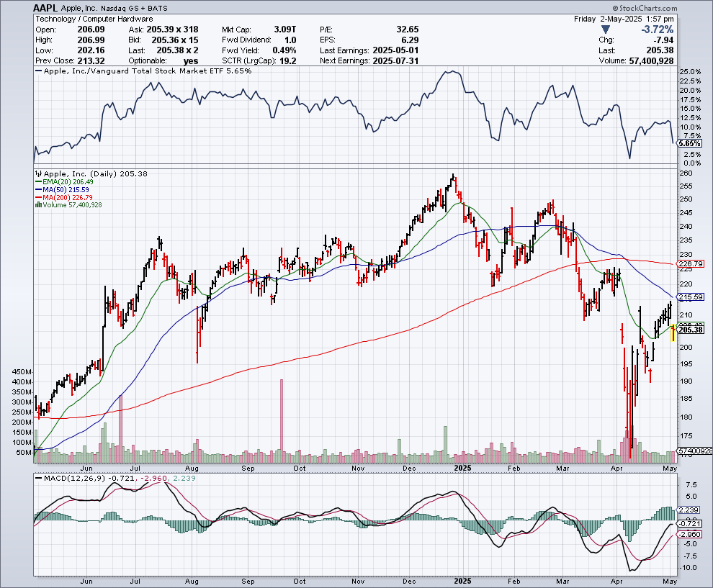This screenshot has height=588, width=713.
Task: Click the Fwd Yield value 0.49%
Action: click(284, 50)
